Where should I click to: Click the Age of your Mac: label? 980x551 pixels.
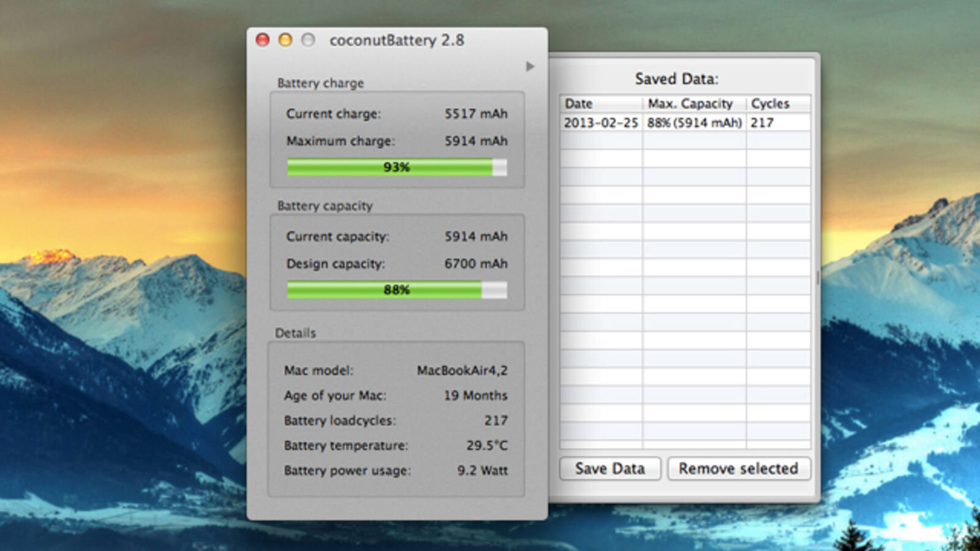pos(335,396)
